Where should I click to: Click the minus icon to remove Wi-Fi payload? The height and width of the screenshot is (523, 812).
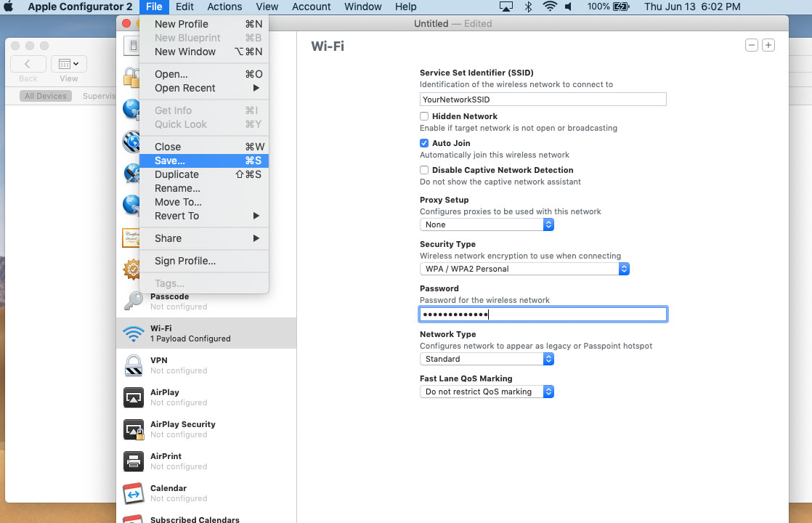752,46
